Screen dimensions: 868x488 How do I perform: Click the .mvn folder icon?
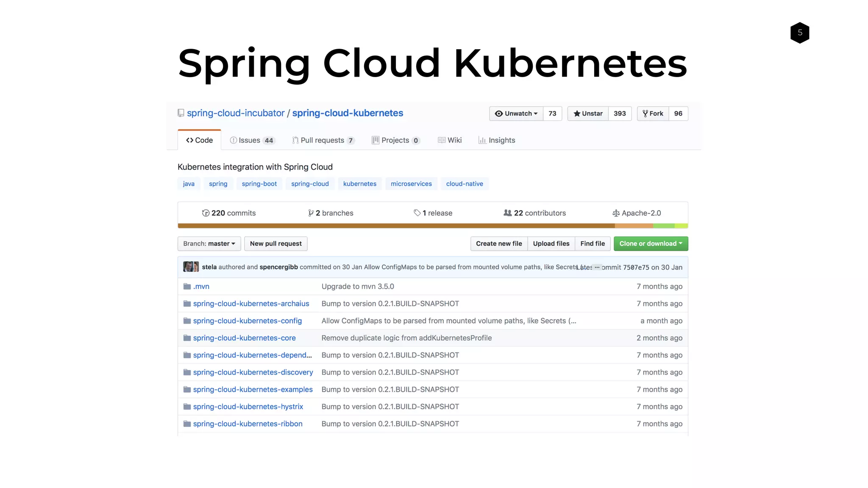[187, 286]
